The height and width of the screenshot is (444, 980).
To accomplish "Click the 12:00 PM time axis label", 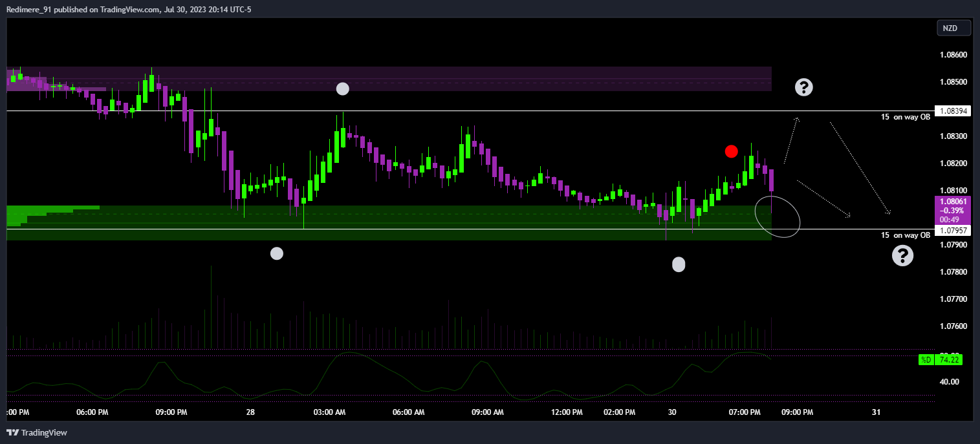I will pos(566,412).
